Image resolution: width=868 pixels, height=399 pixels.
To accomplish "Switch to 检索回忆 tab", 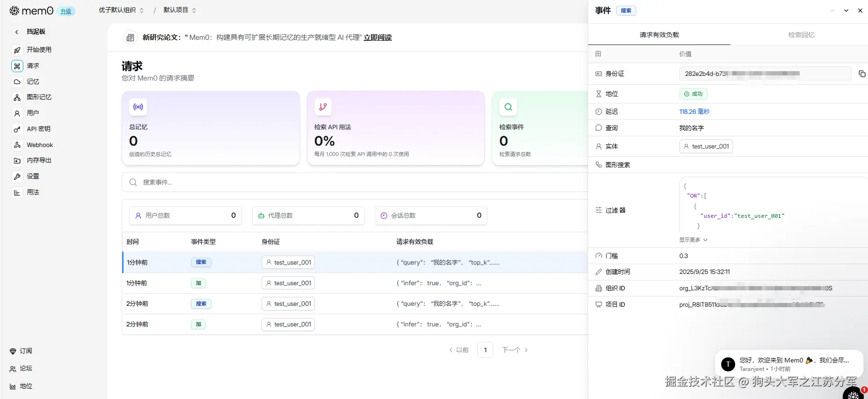I will 801,35.
